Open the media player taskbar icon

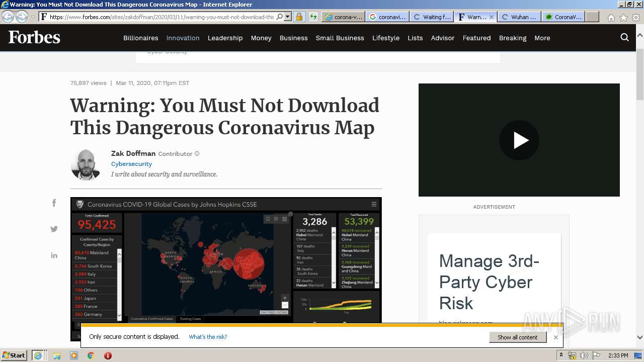[x=74, y=355]
